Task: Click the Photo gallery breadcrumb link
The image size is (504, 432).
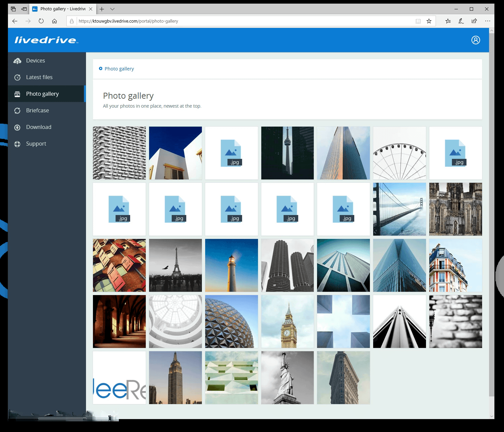Action: [x=119, y=69]
